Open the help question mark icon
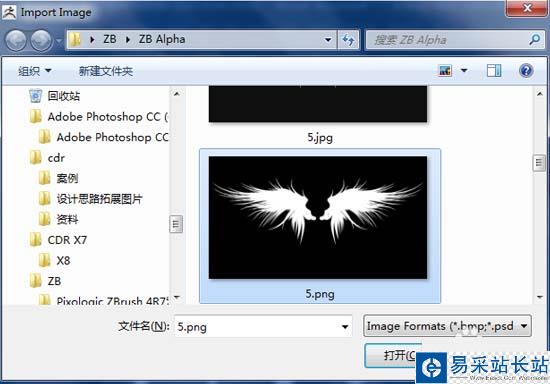550x384 pixels. [526, 70]
